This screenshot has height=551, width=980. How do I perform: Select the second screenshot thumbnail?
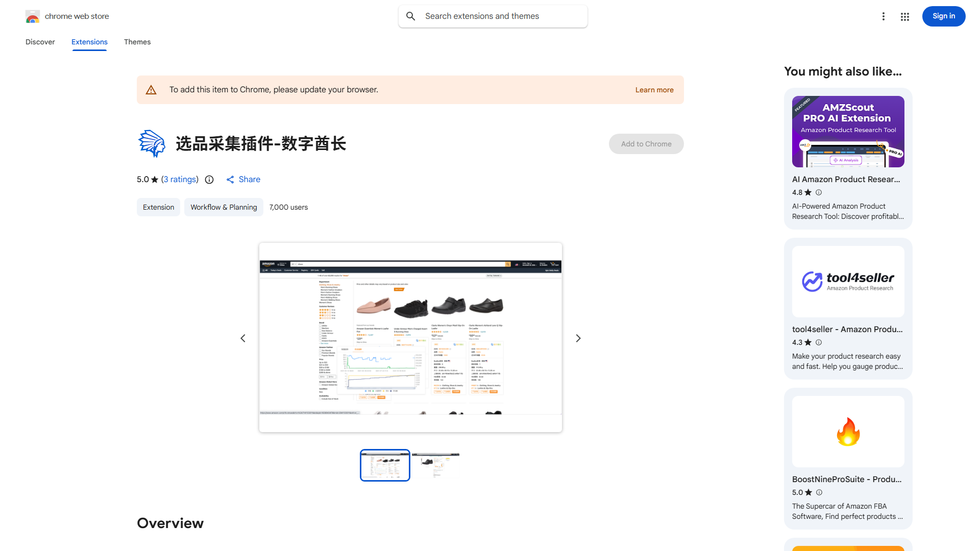pos(436,465)
